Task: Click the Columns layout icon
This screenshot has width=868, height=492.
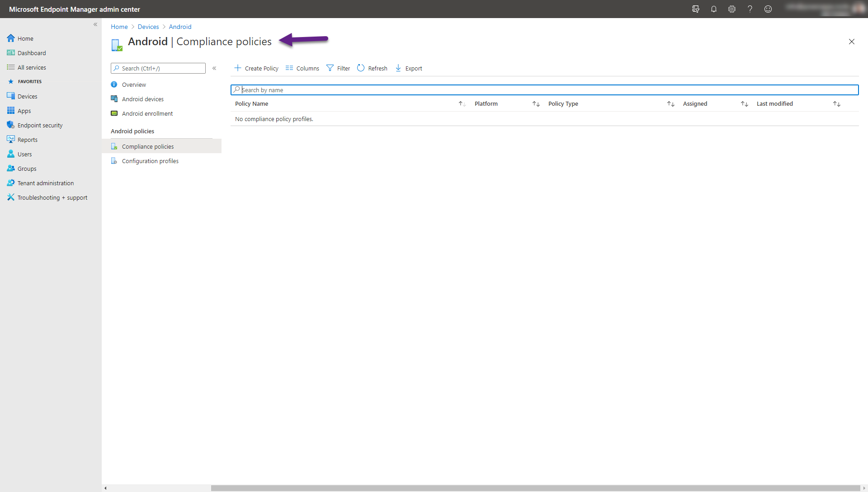Action: [x=289, y=68]
